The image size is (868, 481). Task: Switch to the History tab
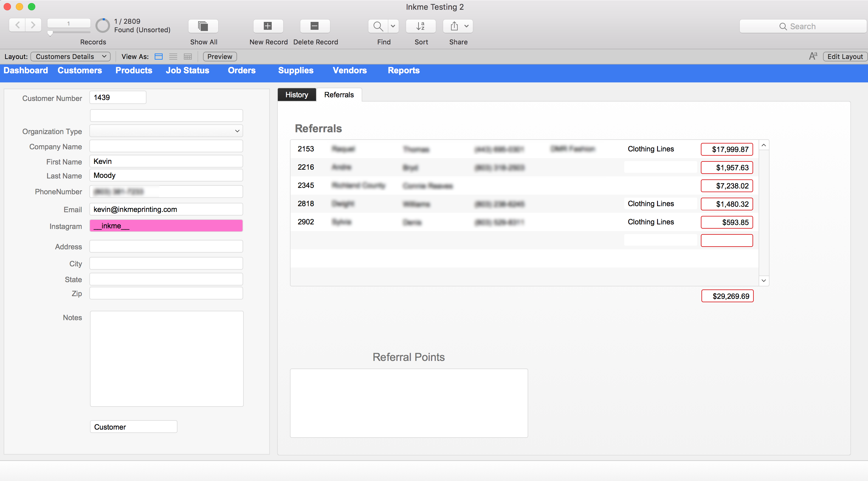coord(297,95)
